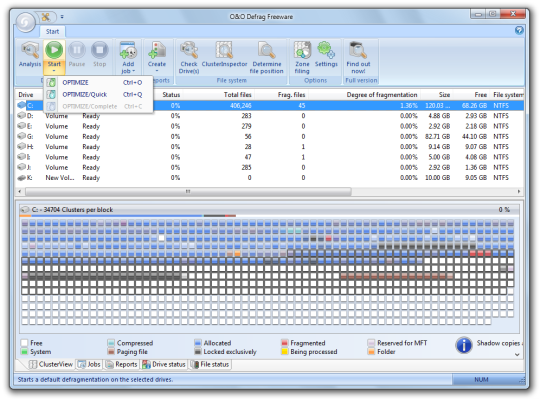This screenshot has height=399, width=540.
Task: Select the G: drive row
Action: coord(270,137)
